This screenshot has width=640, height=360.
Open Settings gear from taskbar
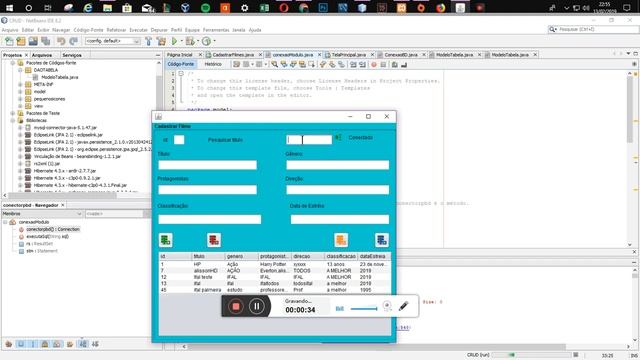click(x=244, y=7)
